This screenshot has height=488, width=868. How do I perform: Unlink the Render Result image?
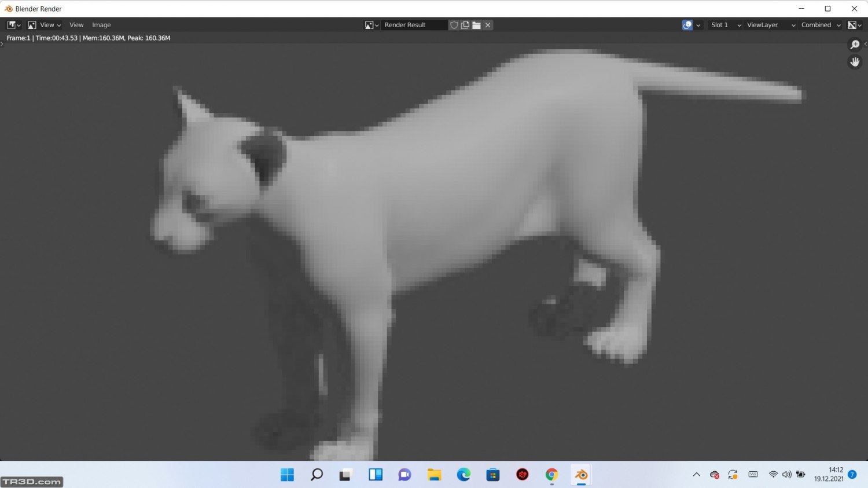click(488, 25)
